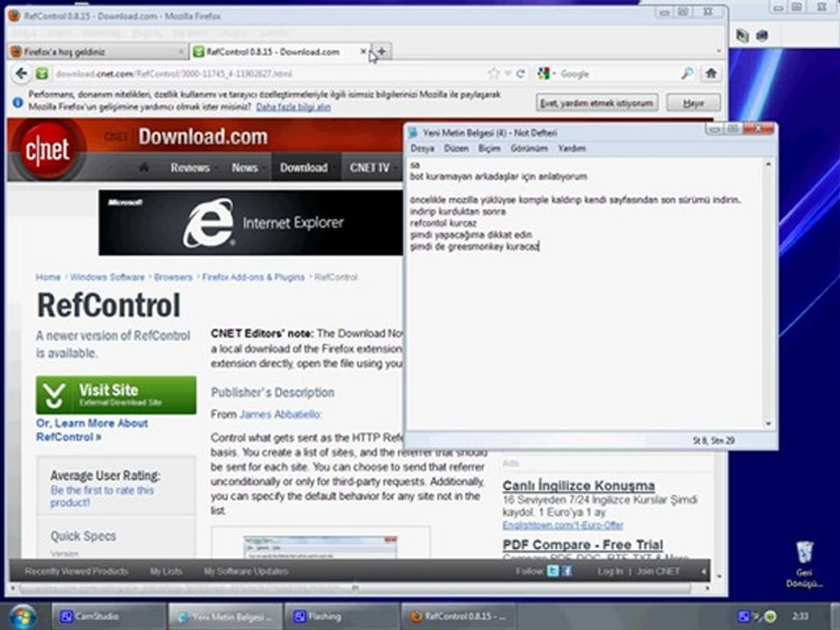Open Canlı İngilizce Konuşma ad link

578,486
